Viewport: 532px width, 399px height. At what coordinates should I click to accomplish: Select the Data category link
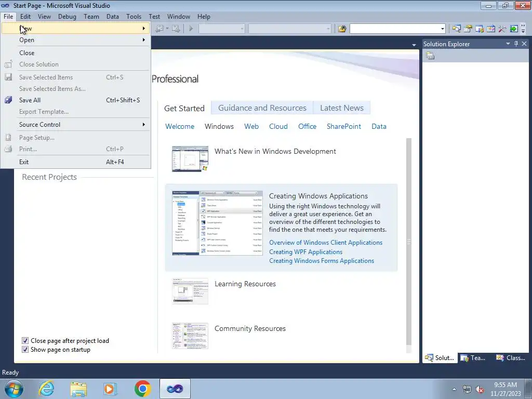(379, 126)
